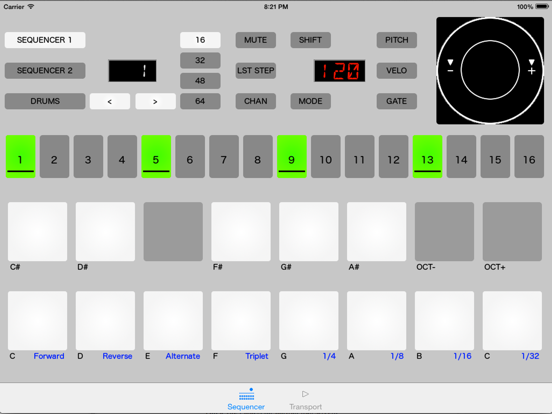Set sequence length to 32 steps
Viewport: 552px width, 414px height.
point(200,61)
